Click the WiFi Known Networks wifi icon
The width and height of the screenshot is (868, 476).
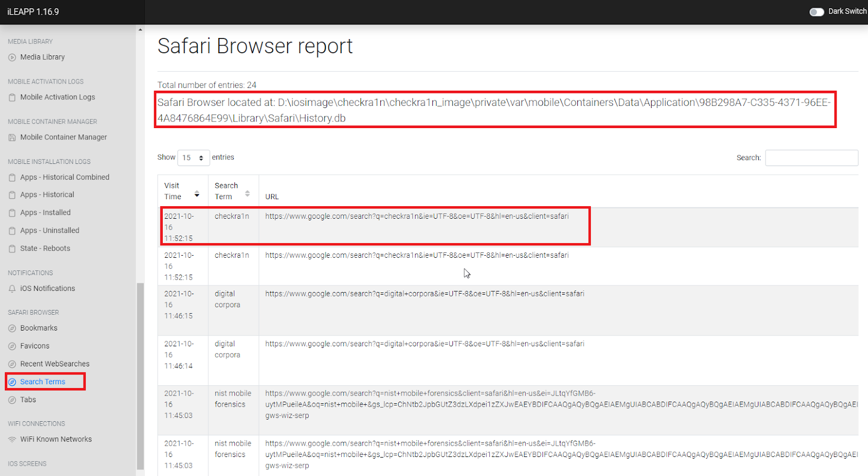(12, 440)
